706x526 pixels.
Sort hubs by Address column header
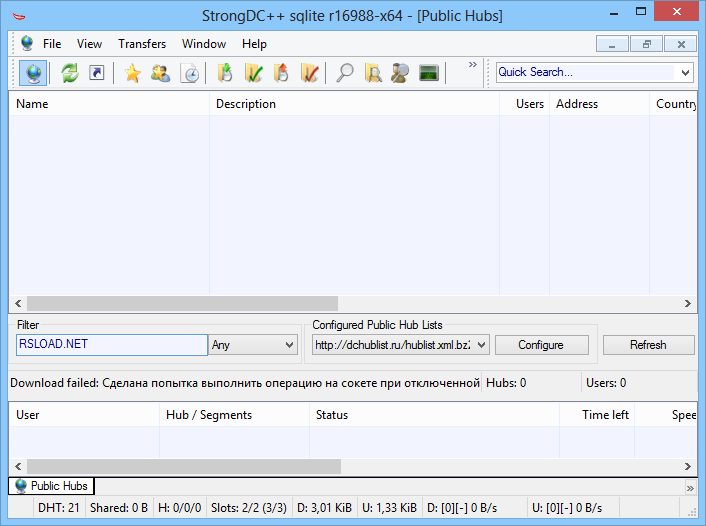pyautogui.click(x=599, y=104)
